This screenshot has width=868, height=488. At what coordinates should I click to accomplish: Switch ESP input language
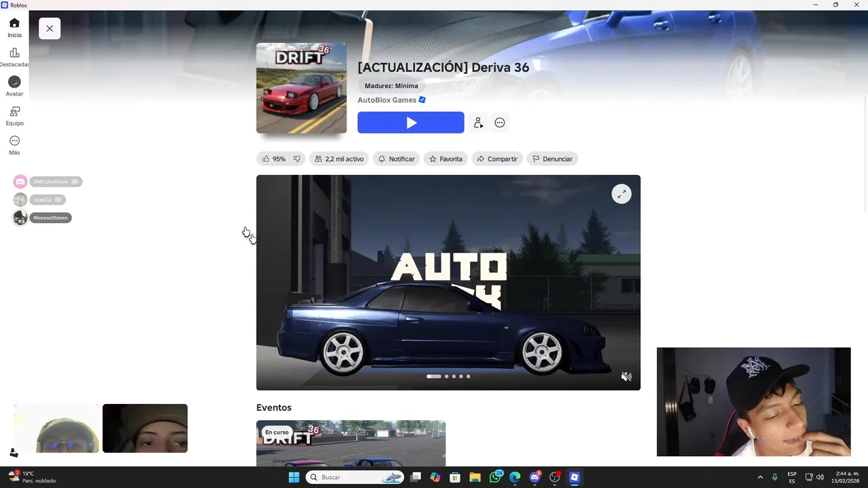coord(792,477)
